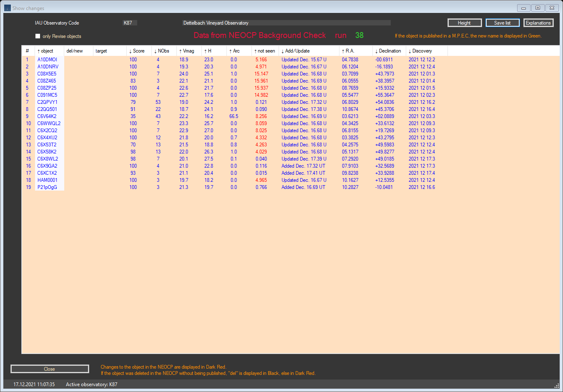The image size is (563, 392).
Task: Sort by the object column header
Action: tap(49, 51)
